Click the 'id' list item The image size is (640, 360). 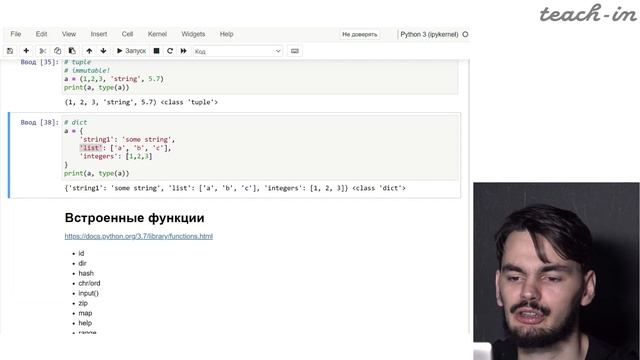[x=81, y=253]
